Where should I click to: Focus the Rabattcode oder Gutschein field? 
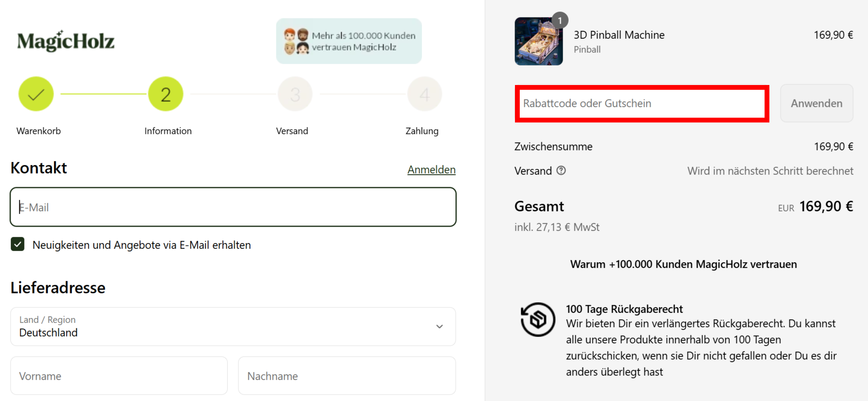coord(642,103)
